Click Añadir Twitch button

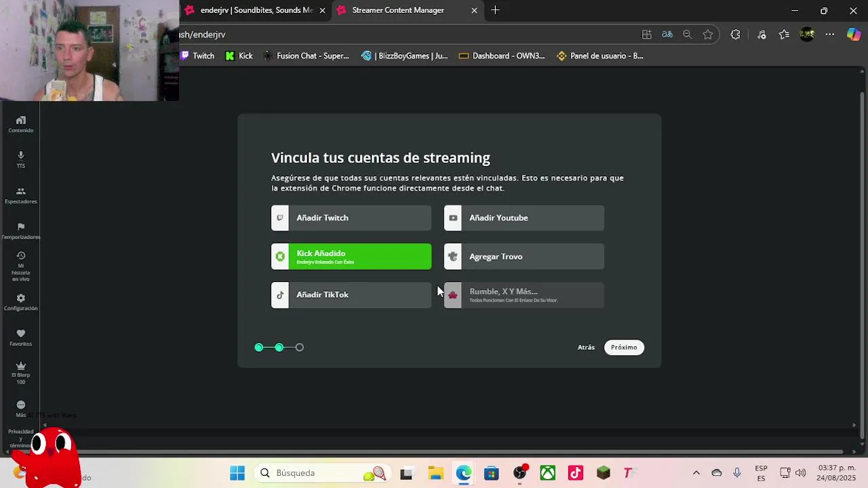click(x=351, y=218)
